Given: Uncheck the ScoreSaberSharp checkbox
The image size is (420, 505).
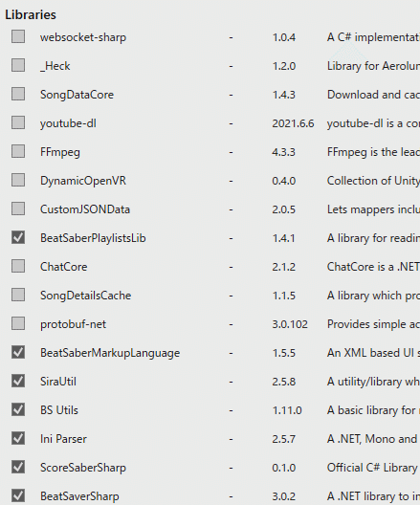Looking at the screenshot, I should pyautogui.click(x=18, y=467).
